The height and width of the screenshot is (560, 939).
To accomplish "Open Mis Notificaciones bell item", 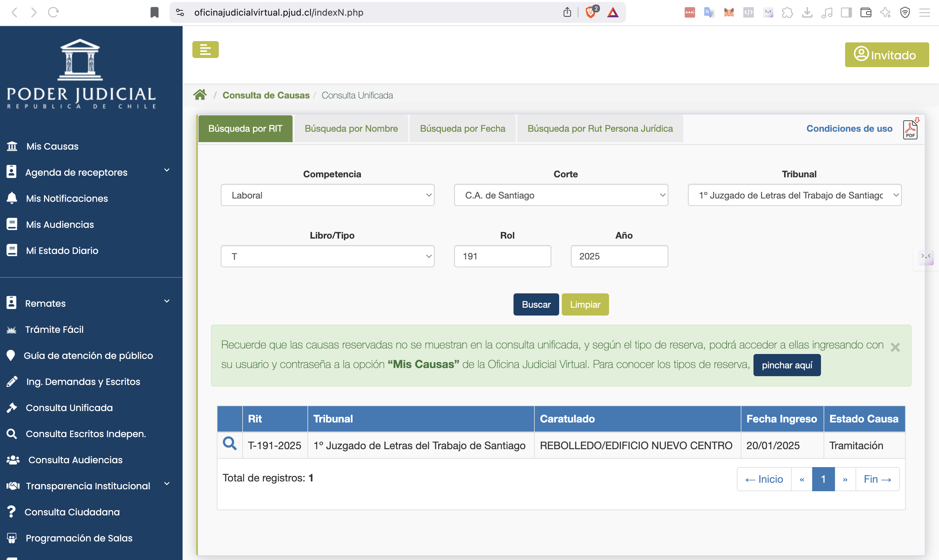I will (x=67, y=198).
